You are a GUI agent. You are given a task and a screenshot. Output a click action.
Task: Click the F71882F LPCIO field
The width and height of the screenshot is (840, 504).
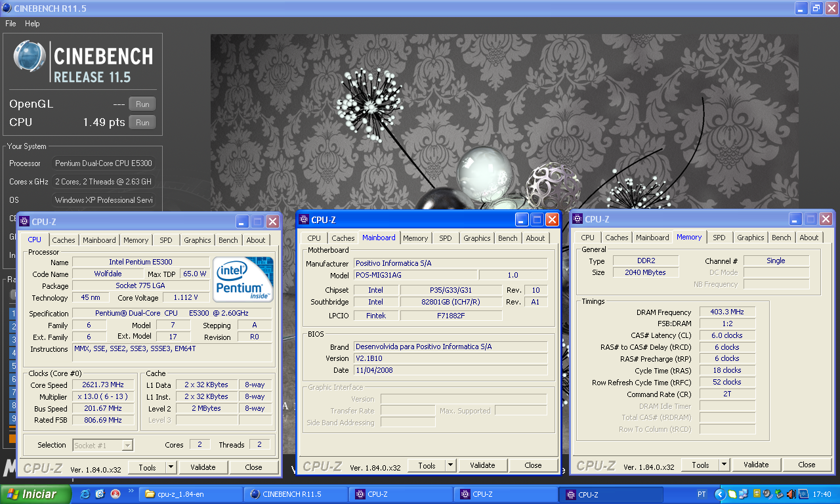click(x=451, y=316)
